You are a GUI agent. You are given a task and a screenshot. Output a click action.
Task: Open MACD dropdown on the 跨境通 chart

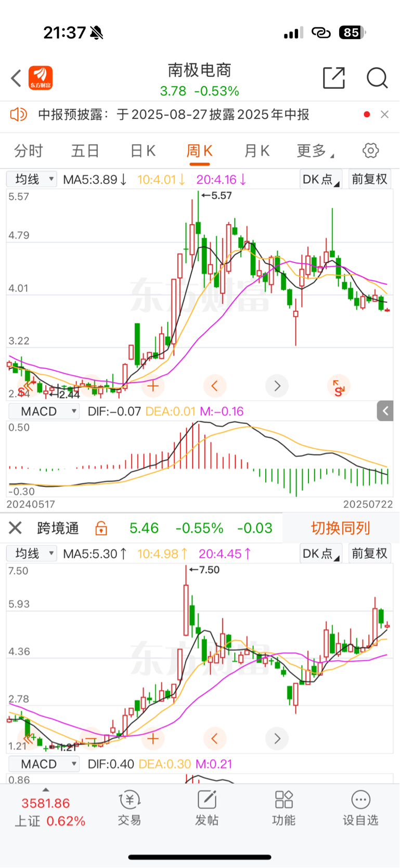(x=44, y=764)
